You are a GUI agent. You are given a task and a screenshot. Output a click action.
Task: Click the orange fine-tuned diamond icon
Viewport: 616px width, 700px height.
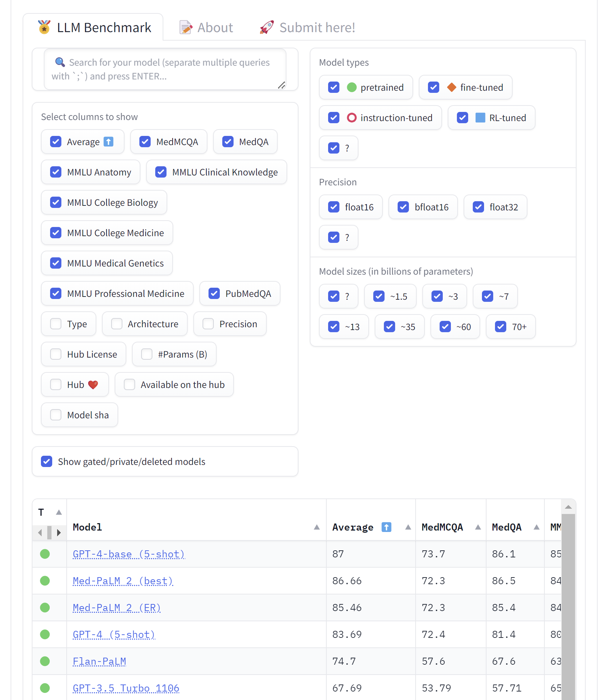pyautogui.click(x=452, y=87)
